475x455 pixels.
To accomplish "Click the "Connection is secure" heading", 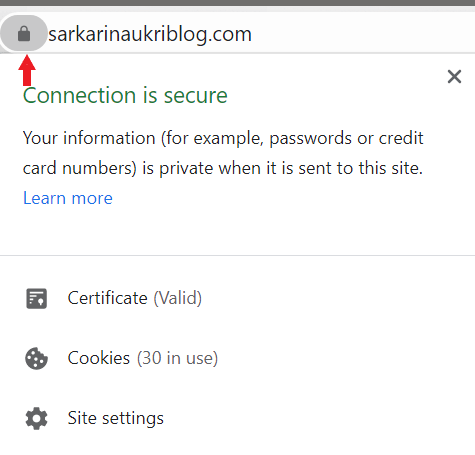I will [x=125, y=96].
